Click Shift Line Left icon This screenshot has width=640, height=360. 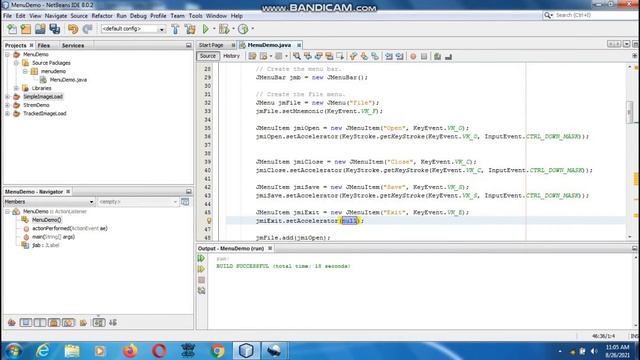pyautogui.click(x=389, y=56)
